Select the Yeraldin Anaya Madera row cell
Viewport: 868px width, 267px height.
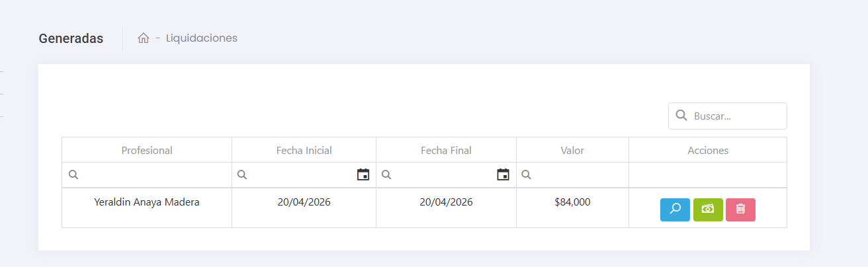[147, 202]
